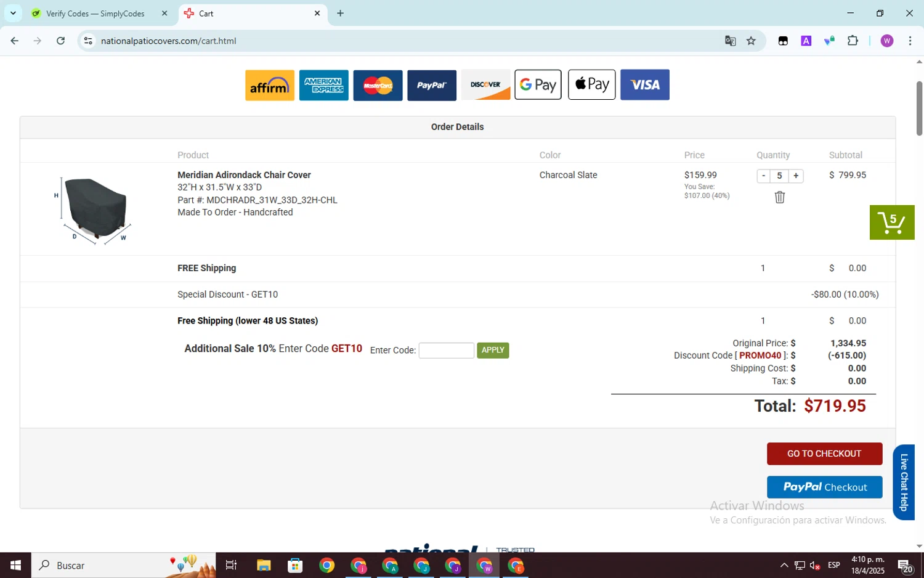Open a new browser tab
Image resolution: width=924 pixels, height=578 pixels.
point(340,13)
